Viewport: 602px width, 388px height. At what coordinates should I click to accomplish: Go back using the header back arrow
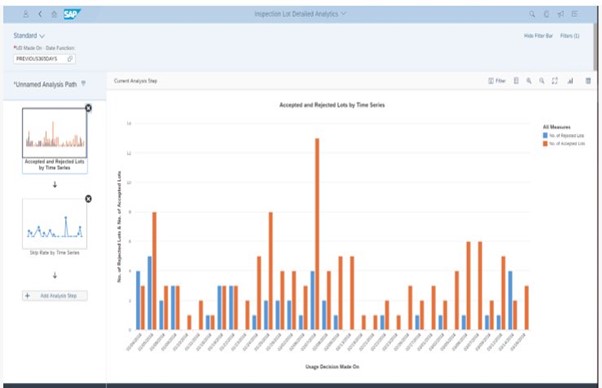(x=40, y=14)
